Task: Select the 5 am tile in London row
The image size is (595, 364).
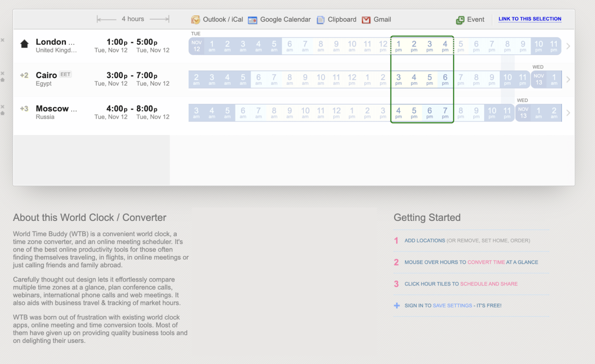Action: coord(274,46)
